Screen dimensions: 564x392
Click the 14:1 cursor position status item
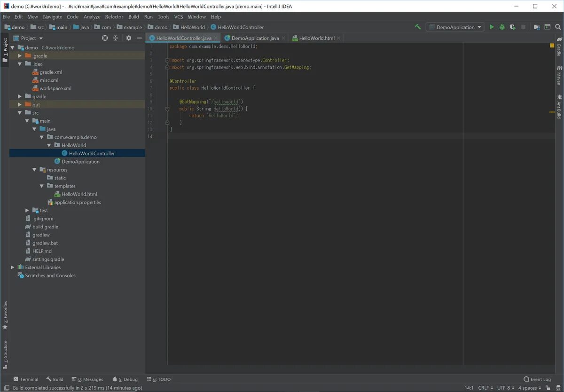469,388
